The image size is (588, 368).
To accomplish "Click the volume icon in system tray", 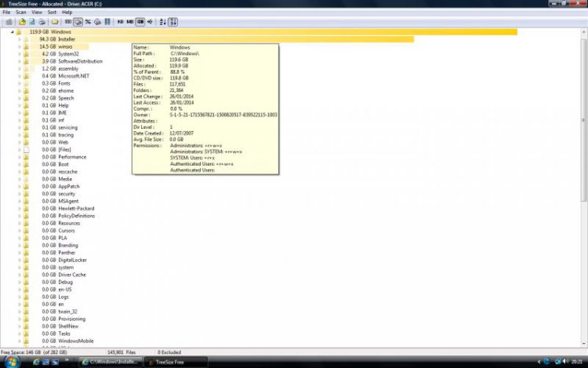I will [565, 362].
